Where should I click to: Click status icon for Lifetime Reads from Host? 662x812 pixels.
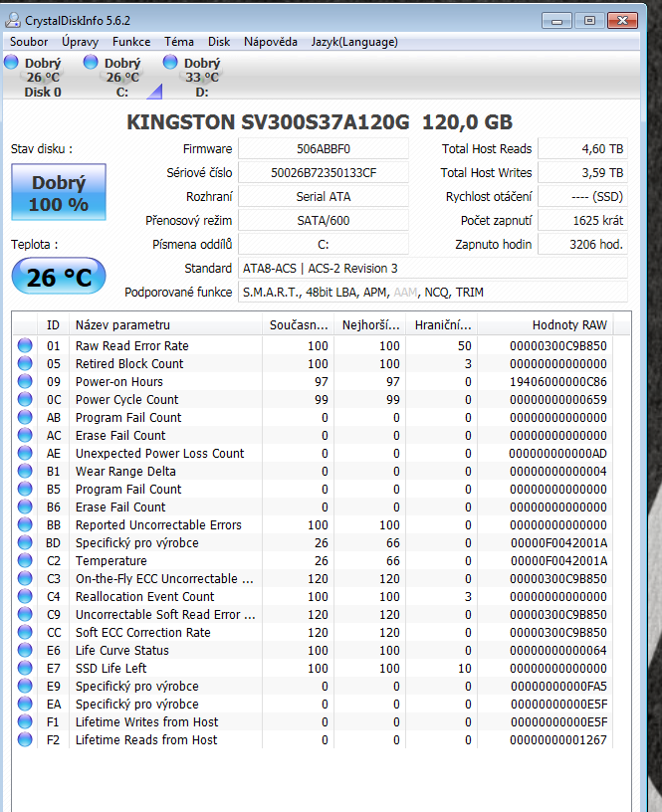coord(25,739)
